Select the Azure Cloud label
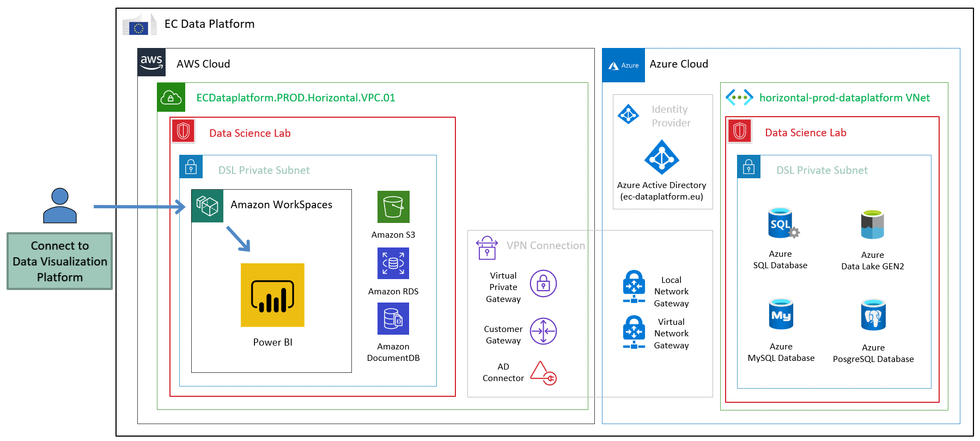The width and height of the screenshot is (980, 441). coord(679,64)
